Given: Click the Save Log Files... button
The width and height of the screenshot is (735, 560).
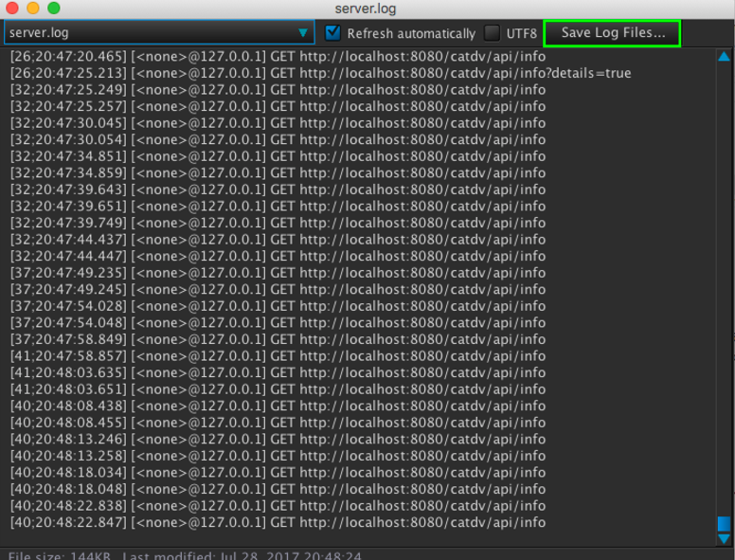Looking at the screenshot, I should 612,33.
